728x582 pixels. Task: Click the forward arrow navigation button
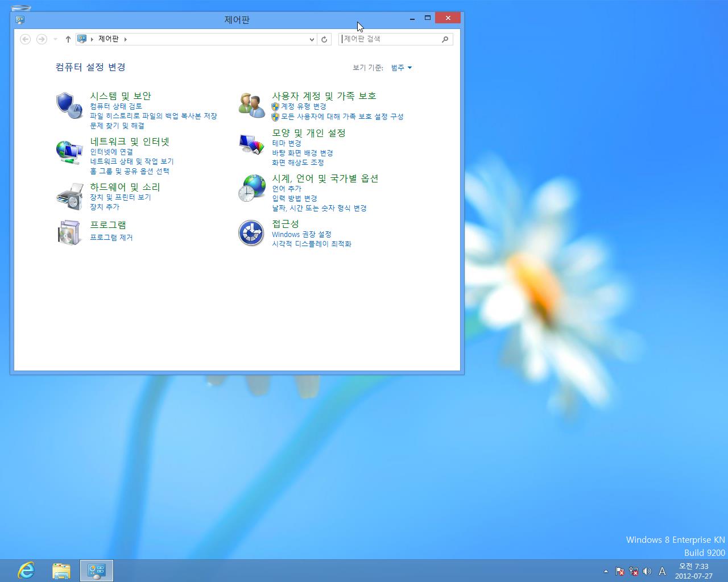pyautogui.click(x=42, y=39)
